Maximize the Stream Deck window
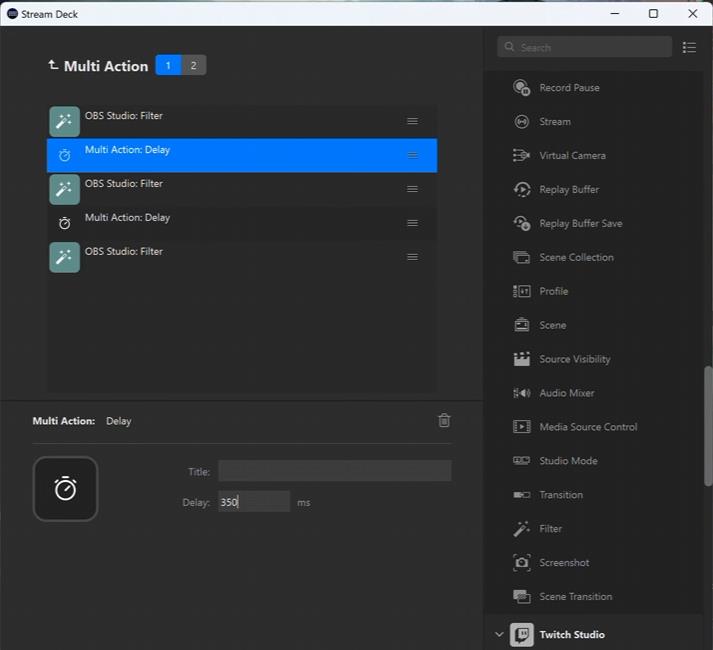Image resolution: width=713 pixels, height=650 pixels. tap(653, 14)
